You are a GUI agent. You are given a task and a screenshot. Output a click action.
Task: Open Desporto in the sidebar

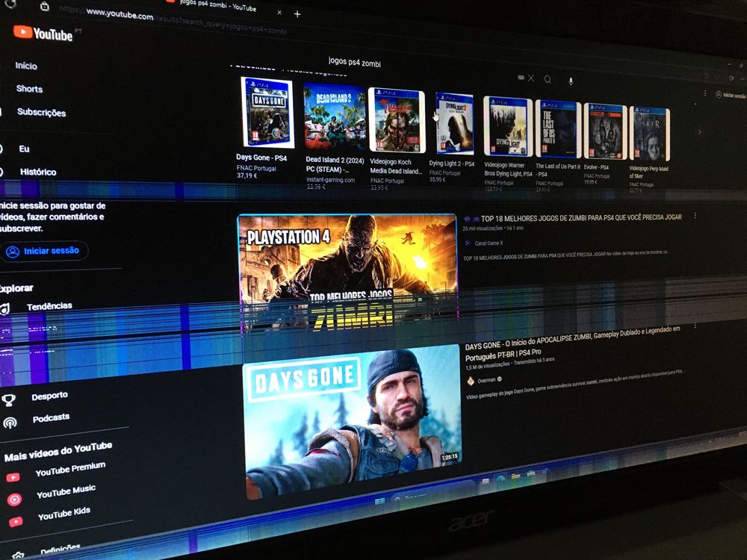pos(49,396)
